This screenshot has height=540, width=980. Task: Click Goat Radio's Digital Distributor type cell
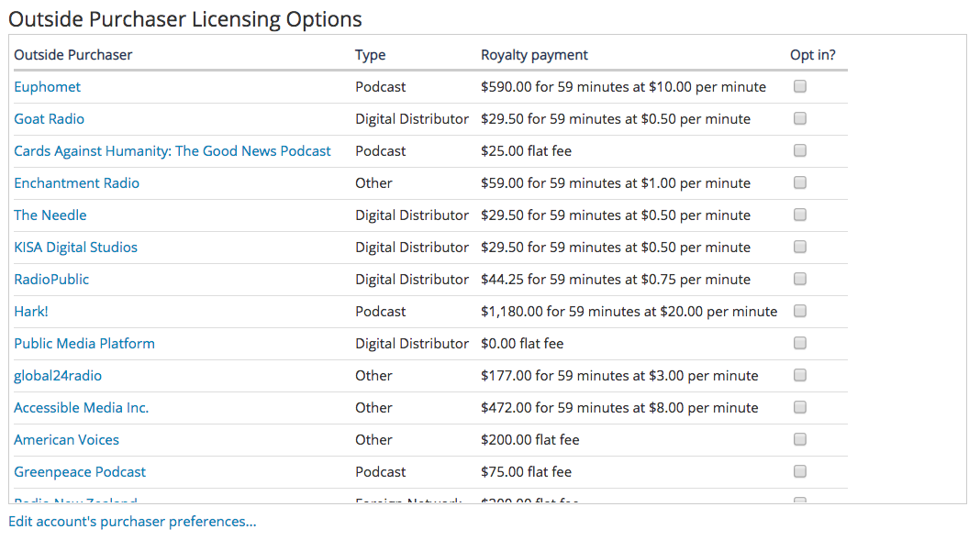point(412,118)
